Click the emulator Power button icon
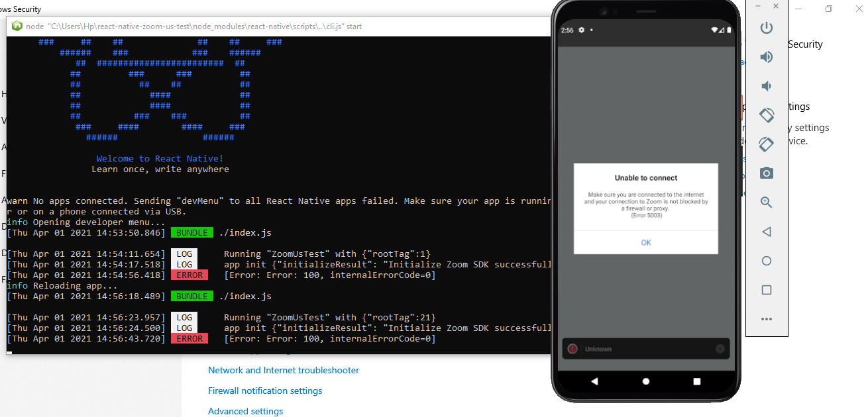868x417 pixels. [x=767, y=28]
